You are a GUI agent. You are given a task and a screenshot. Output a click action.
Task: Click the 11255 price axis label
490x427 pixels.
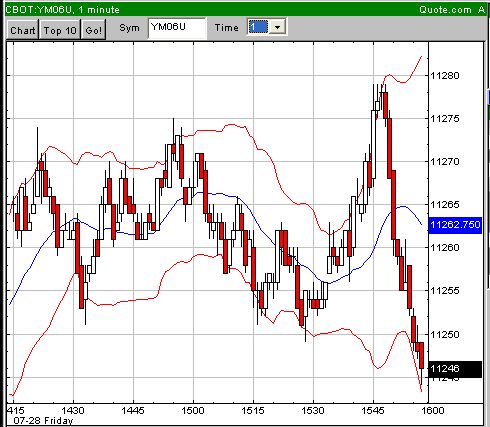click(x=445, y=291)
